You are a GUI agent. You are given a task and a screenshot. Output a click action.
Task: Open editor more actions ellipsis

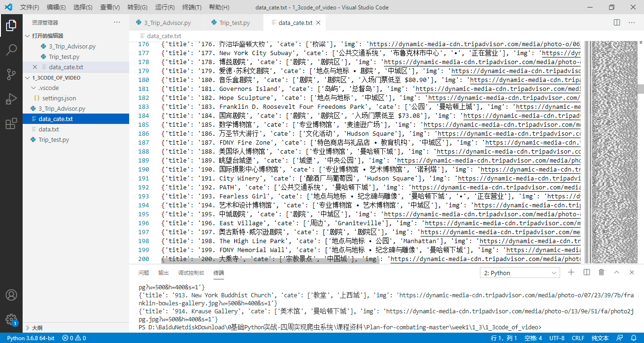click(x=632, y=23)
